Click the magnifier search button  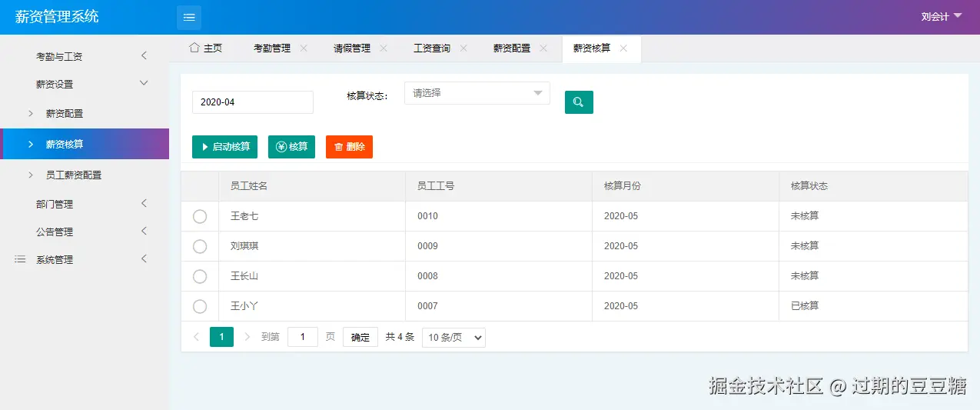579,102
